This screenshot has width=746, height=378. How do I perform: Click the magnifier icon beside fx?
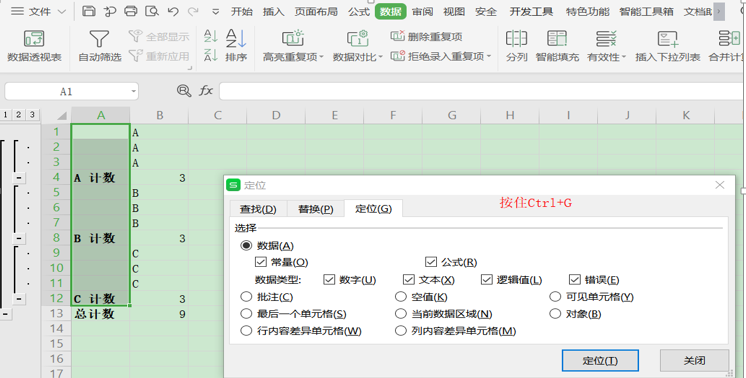coord(184,90)
